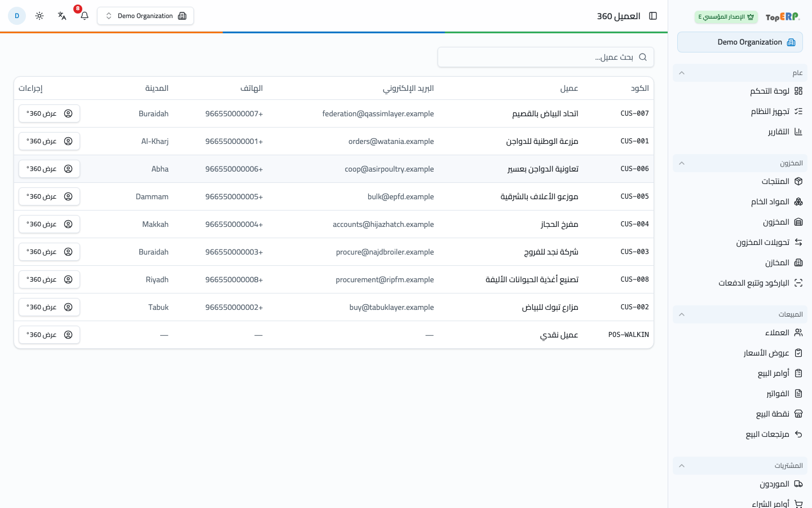Click the TopERP logo
Viewport: 812px width, 508px height.
(x=783, y=17)
